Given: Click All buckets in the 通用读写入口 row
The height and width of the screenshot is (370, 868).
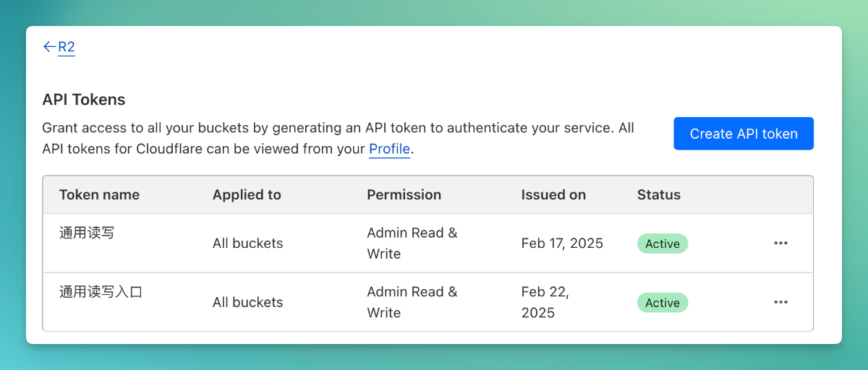Looking at the screenshot, I should coord(248,303).
